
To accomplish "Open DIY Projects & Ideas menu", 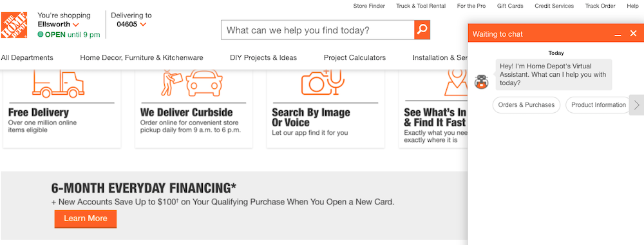I will [x=263, y=57].
